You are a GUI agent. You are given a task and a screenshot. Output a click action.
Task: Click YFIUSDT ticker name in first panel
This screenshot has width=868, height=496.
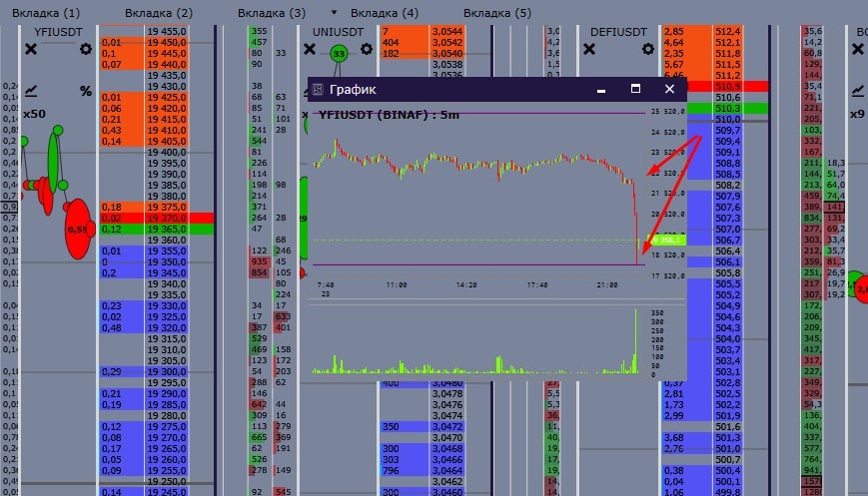(58, 32)
